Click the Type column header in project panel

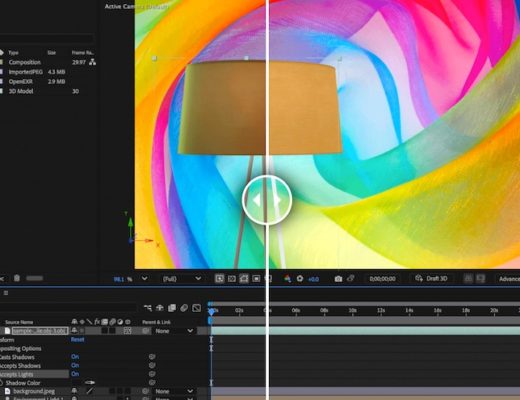13,53
